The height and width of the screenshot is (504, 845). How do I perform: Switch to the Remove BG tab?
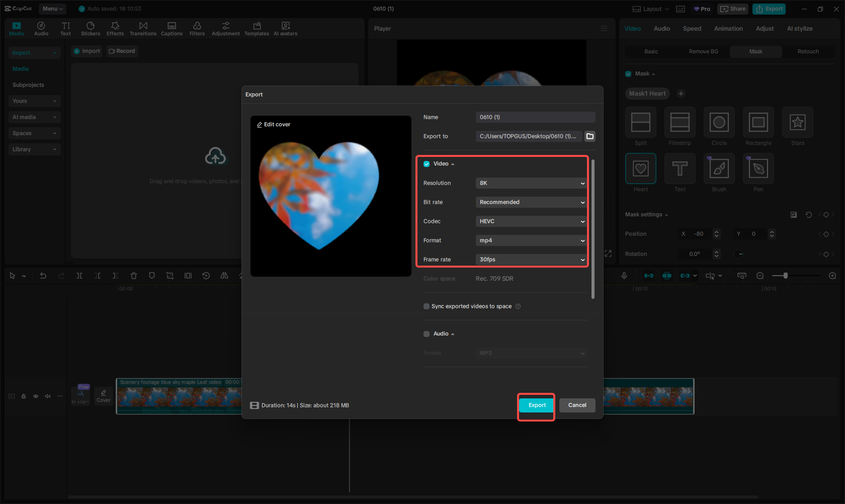pos(703,51)
